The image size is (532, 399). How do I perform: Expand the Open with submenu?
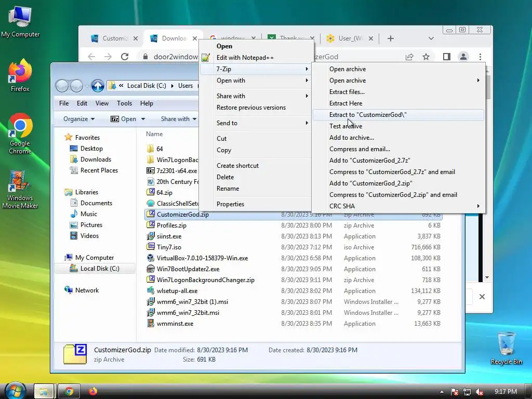tap(255, 81)
